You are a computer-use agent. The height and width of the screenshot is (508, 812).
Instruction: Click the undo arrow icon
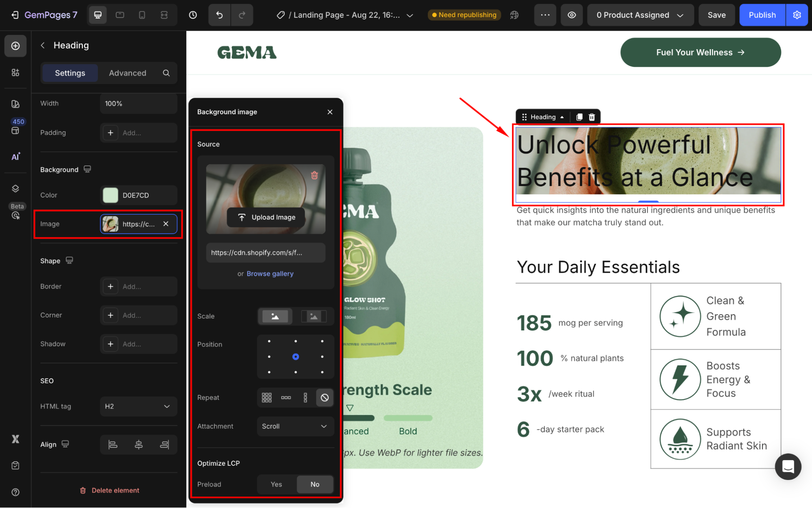pyautogui.click(x=219, y=15)
